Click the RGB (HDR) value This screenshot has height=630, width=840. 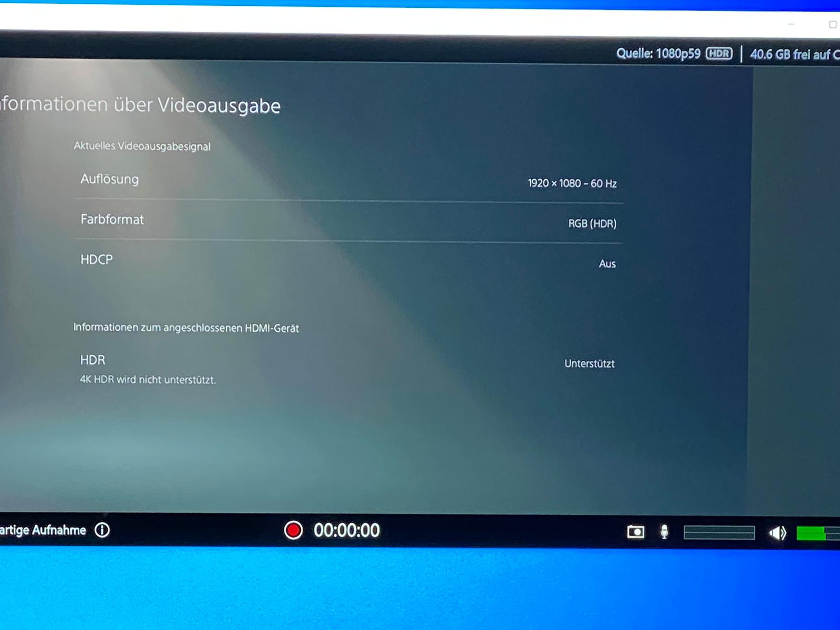pos(592,224)
